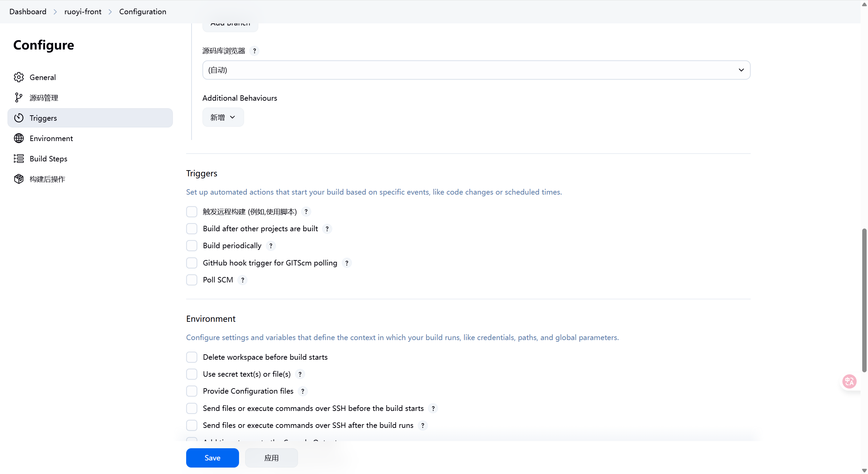This screenshot has height=474, width=868.
Task: Enable Poll SCM checkbox
Action: pyautogui.click(x=192, y=280)
